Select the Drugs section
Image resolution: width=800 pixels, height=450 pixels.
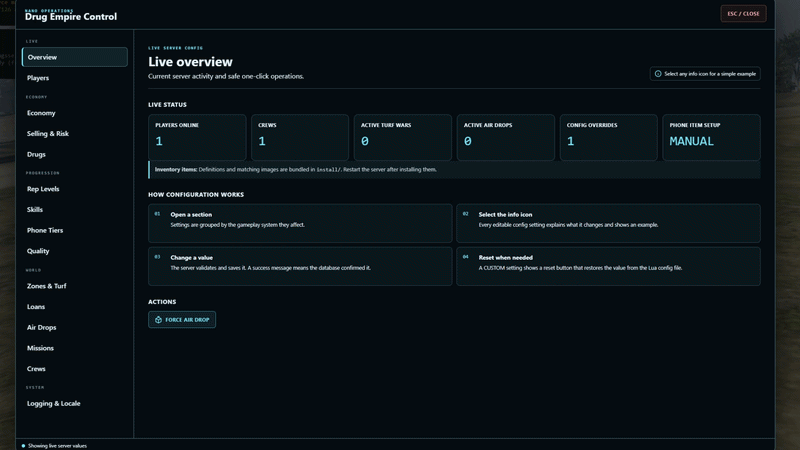74,154
